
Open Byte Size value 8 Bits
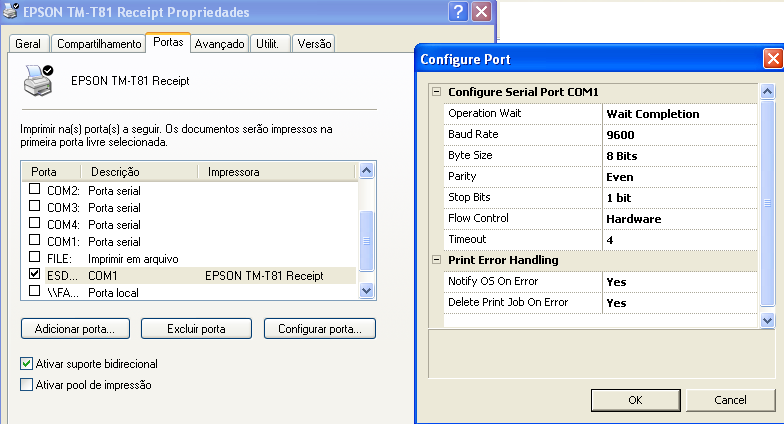click(680, 156)
